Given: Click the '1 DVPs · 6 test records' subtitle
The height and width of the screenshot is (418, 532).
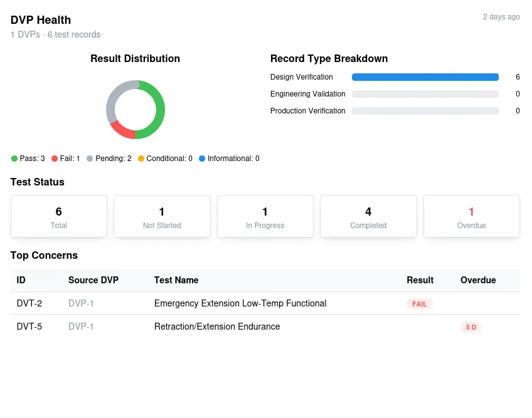Looking at the screenshot, I should click(55, 34).
